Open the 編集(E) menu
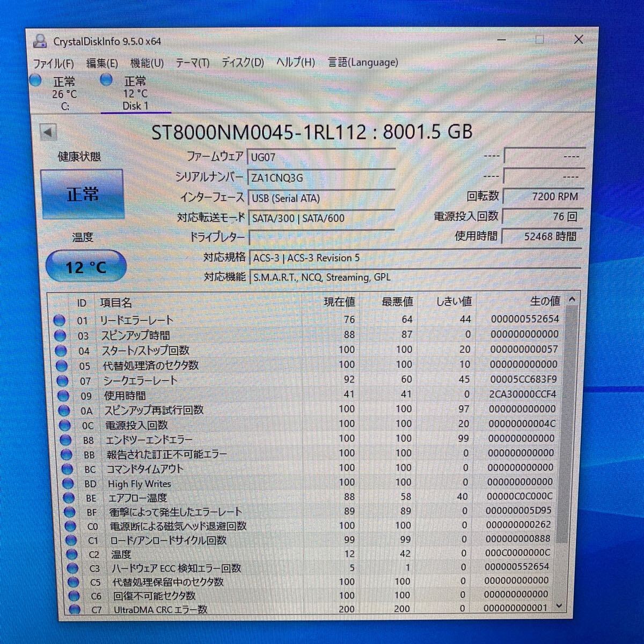The image size is (644, 644). pyautogui.click(x=102, y=63)
